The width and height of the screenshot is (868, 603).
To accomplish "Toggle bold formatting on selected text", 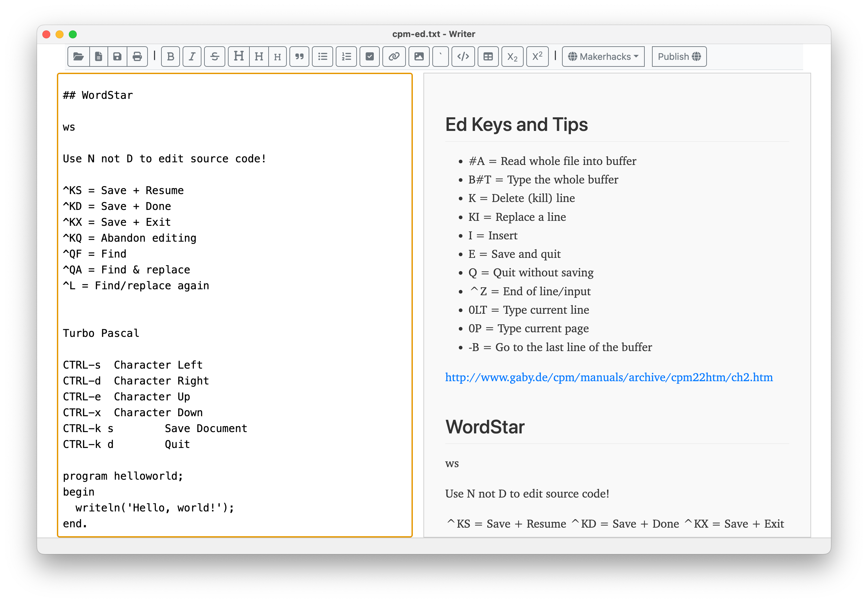I will point(170,56).
